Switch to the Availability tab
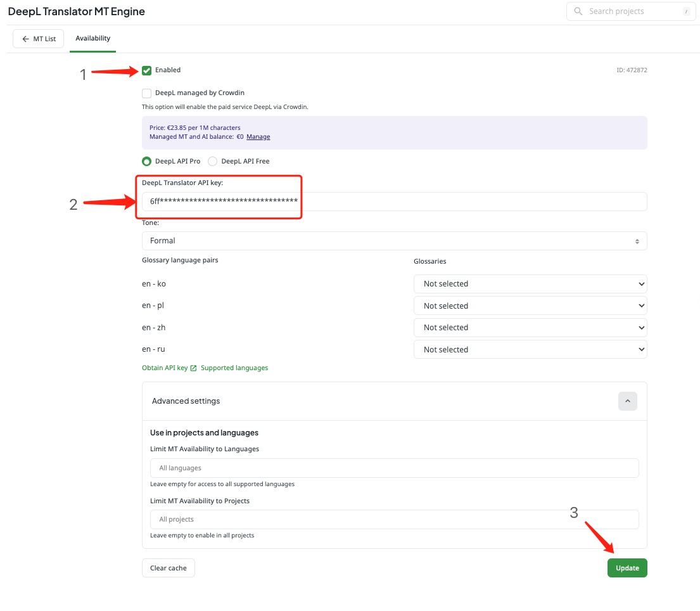The image size is (700, 611). (93, 39)
